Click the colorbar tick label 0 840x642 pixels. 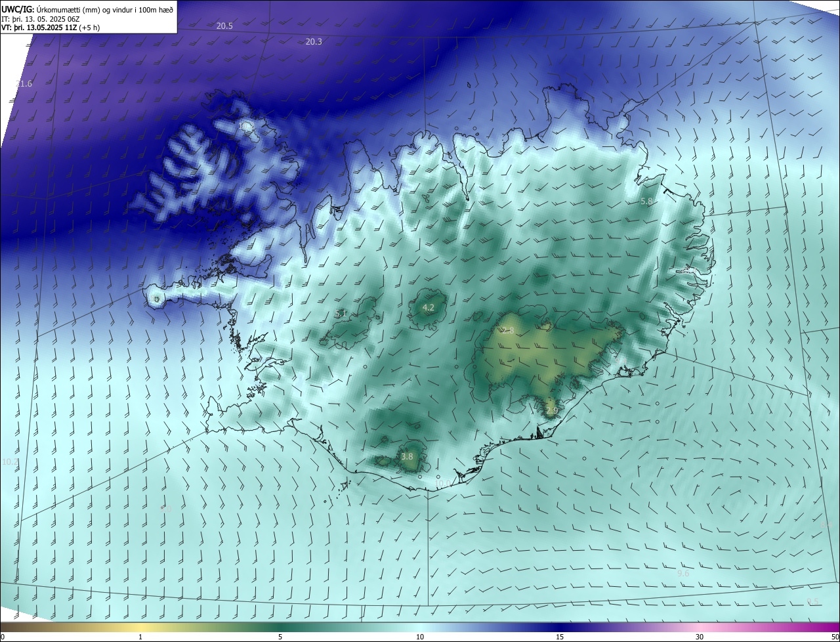(3, 637)
